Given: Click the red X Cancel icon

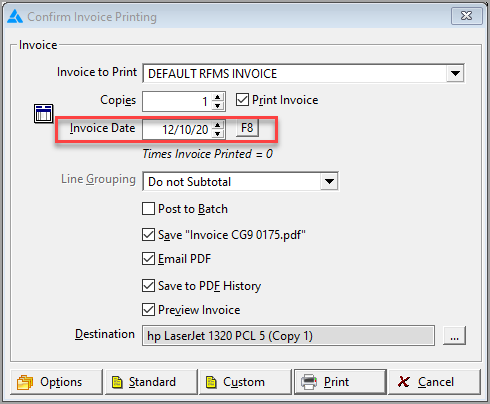Looking at the screenshot, I should [404, 382].
